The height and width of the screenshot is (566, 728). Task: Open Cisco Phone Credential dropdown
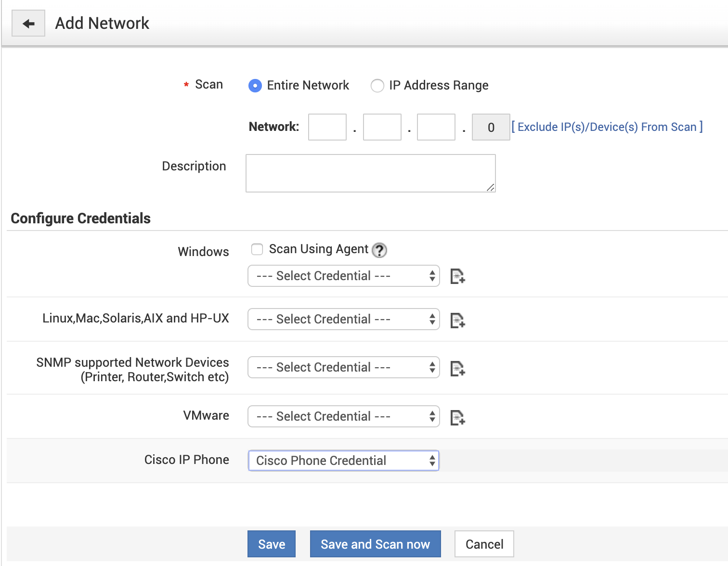(x=343, y=461)
